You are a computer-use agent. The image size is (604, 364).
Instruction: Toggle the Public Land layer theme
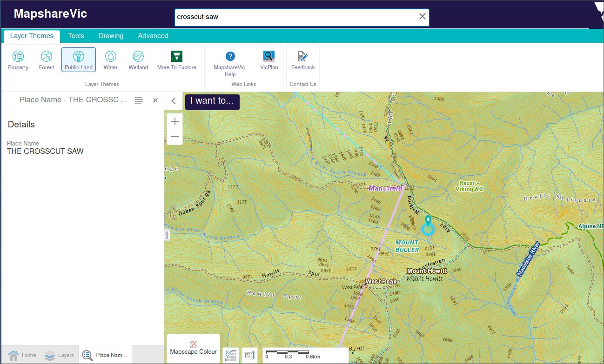(79, 60)
